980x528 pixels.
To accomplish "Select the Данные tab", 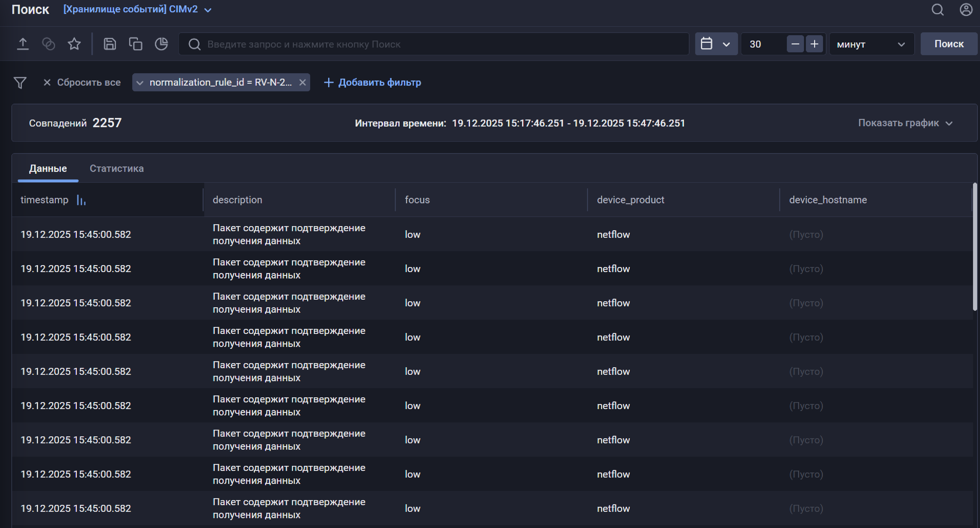I will (48, 168).
